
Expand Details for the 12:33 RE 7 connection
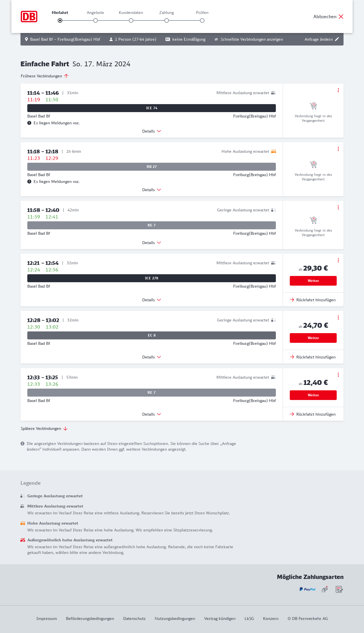[152, 414]
